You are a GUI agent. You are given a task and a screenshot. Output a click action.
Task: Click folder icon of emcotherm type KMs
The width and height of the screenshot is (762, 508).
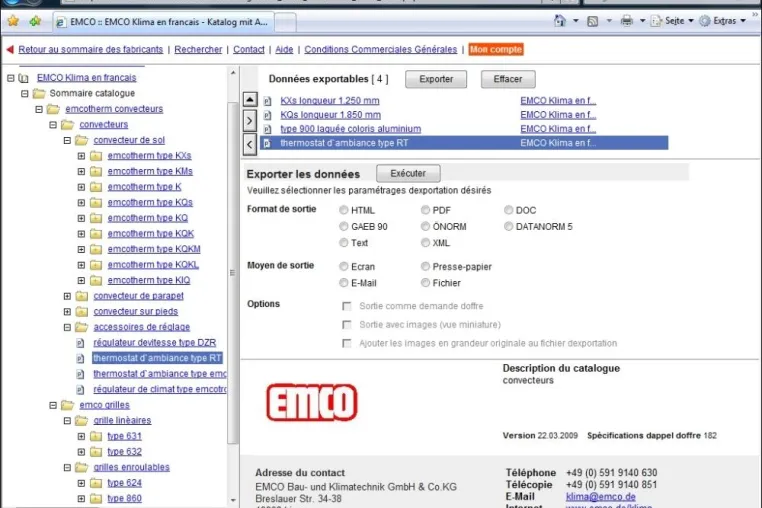[x=96, y=171]
